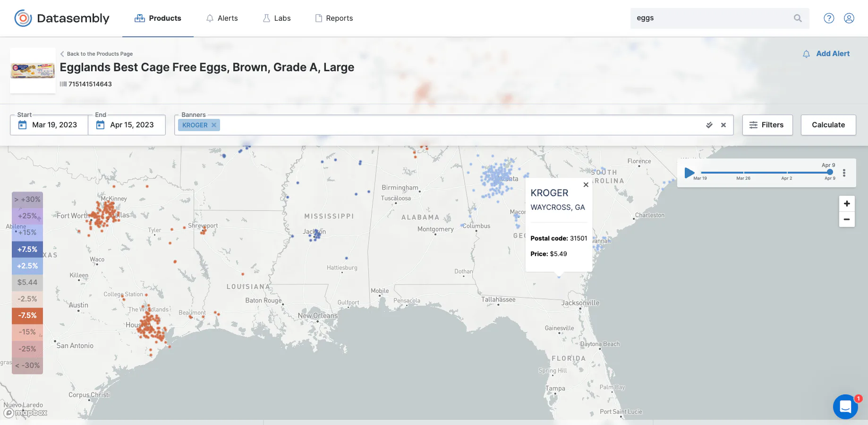Screen dimensions: 868x425
Task: Click the Birmingham map label
Action: tap(400, 188)
